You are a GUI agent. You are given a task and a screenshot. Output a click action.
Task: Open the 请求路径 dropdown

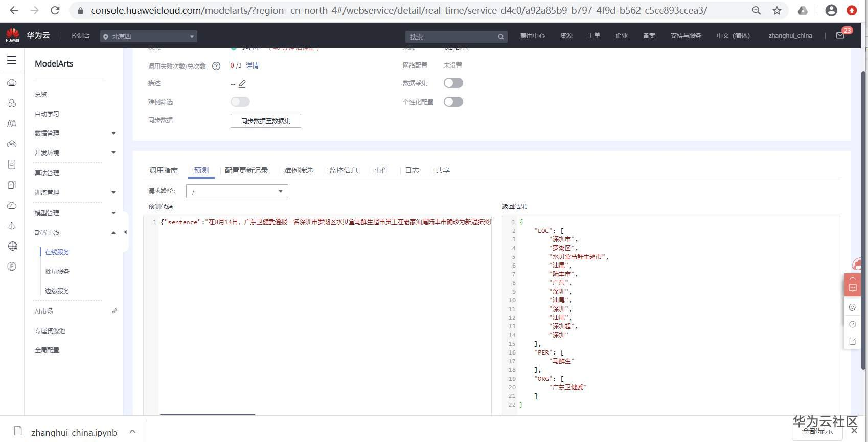pyautogui.click(x=237, y=191)
